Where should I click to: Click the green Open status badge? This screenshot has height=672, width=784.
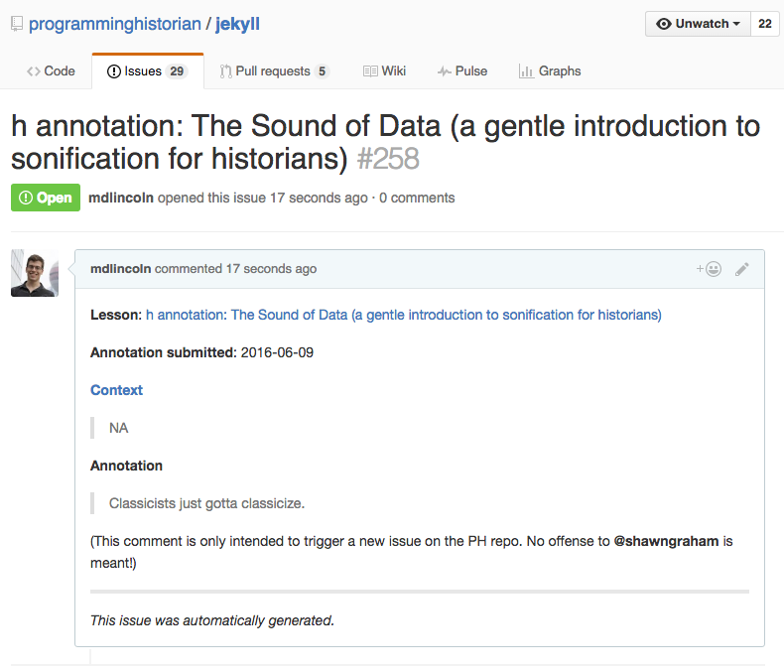point(46,198)
